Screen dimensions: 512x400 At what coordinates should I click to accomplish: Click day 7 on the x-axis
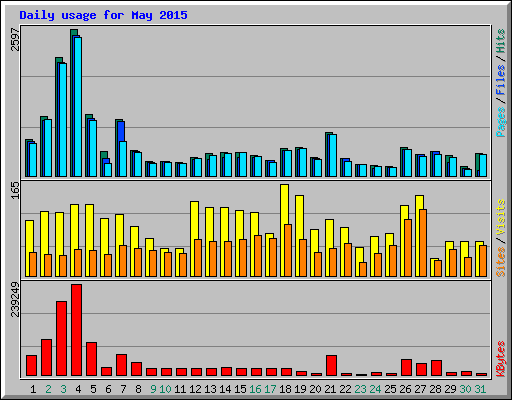point(123,389)
